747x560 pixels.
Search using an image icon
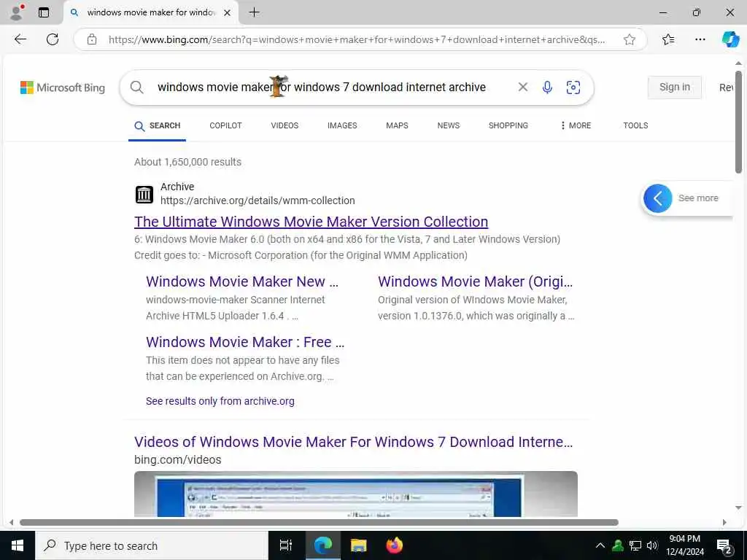(573, 87)
